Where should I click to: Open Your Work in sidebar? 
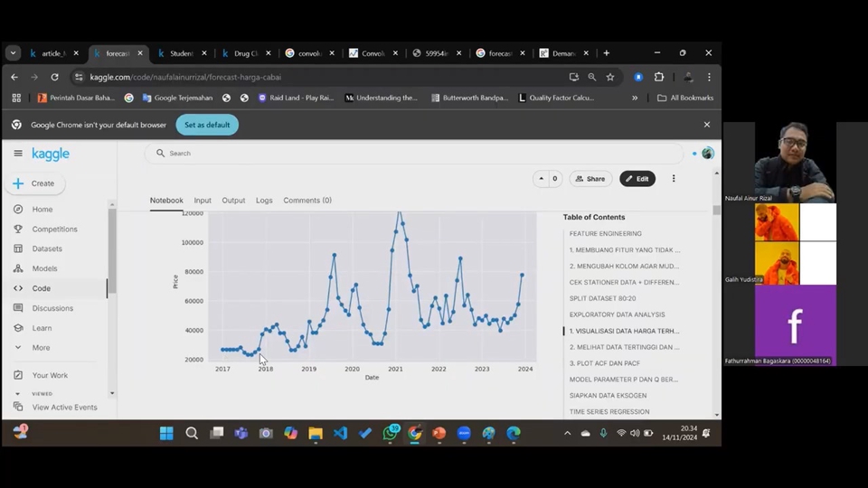point(49,375)
